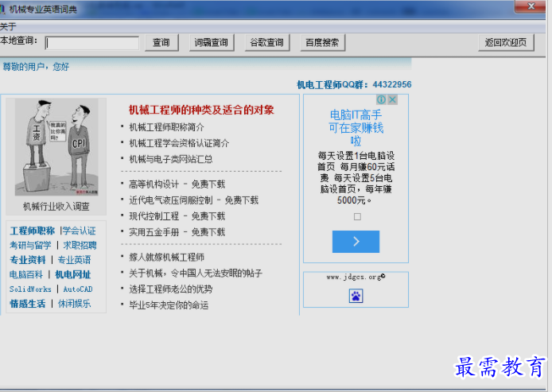Open heading 机械工程师的种类及适合的对象
552x392 pixels.
pos(201,110)
